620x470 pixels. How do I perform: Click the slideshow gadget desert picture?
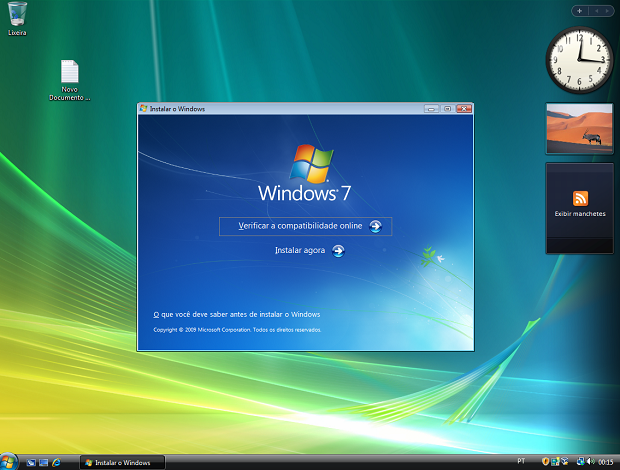(x=579, y=128)
